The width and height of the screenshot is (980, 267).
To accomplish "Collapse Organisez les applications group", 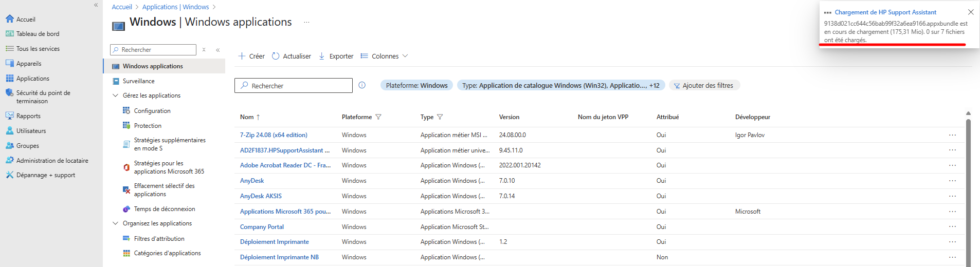I will pos(115,223).
